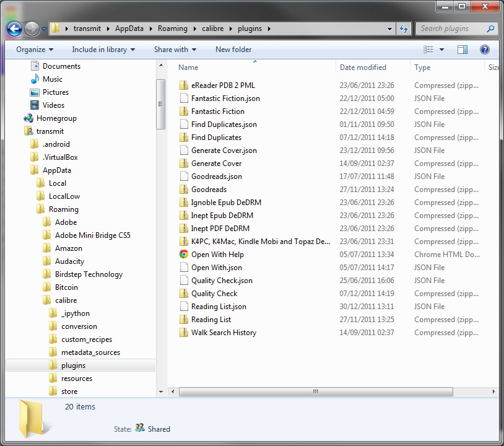504x446 pixels.
Task: Select the Find Duplicates zip folder icon
Action: [x=183, y=138]
